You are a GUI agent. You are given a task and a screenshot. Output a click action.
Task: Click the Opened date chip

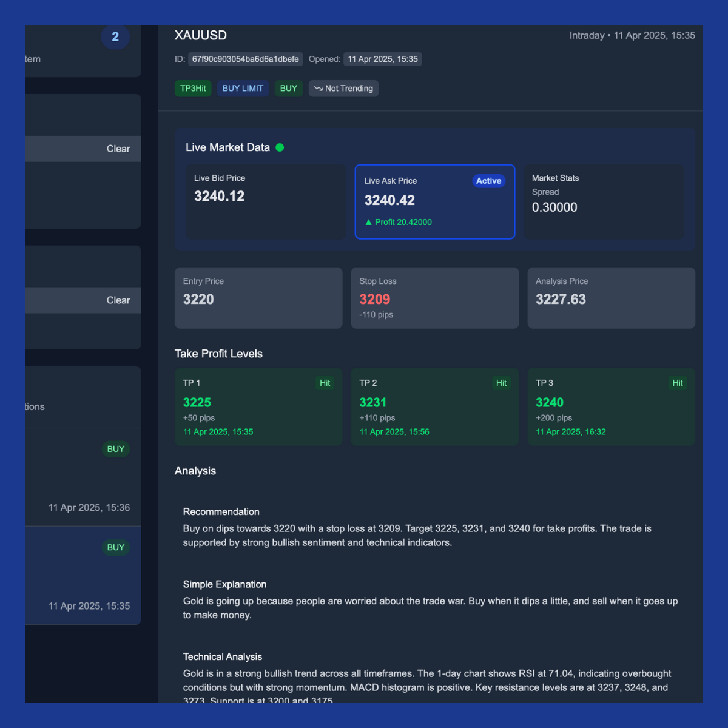[383, 59]
